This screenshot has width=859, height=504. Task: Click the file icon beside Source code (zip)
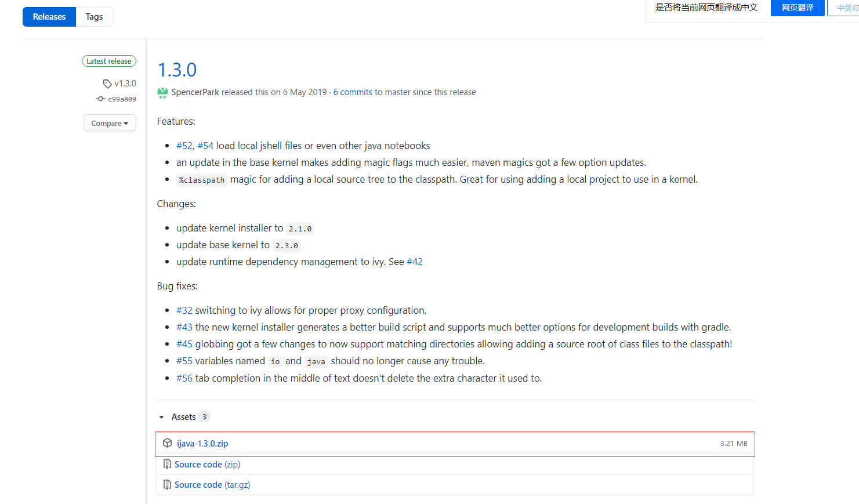(x=166, y=464)
